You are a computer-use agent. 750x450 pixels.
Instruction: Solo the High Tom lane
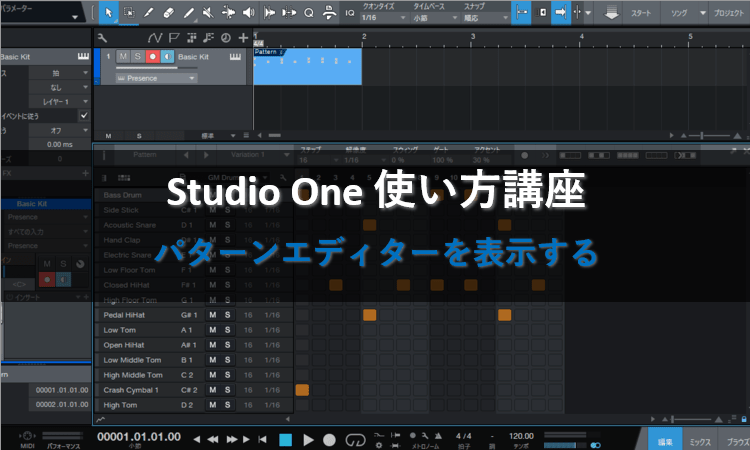pos(228,405)
